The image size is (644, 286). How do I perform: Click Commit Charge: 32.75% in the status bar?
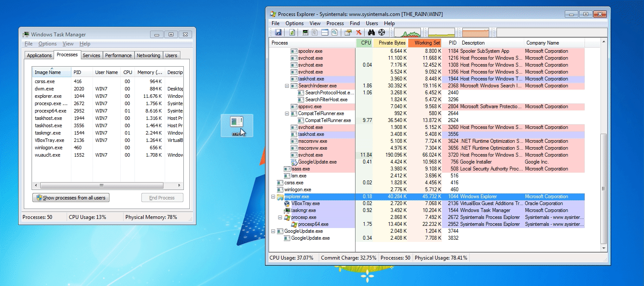[x=349, y=258]
